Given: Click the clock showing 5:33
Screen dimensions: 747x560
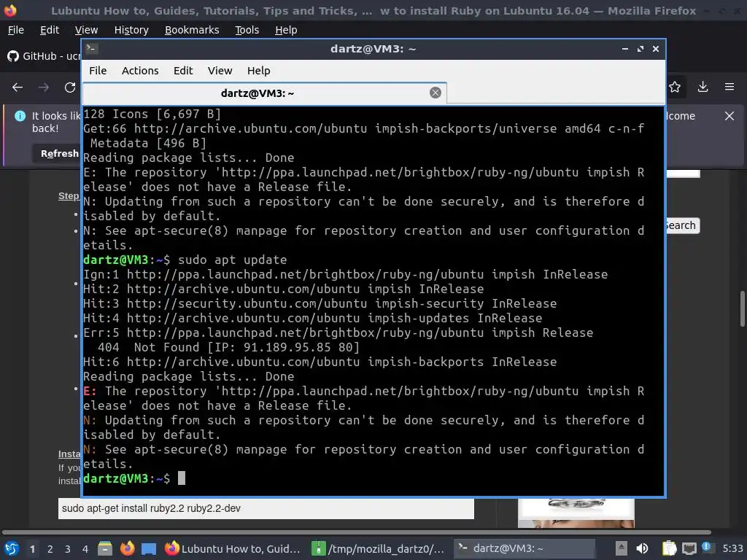Looking at the screenshot, I should click(732, 548).
